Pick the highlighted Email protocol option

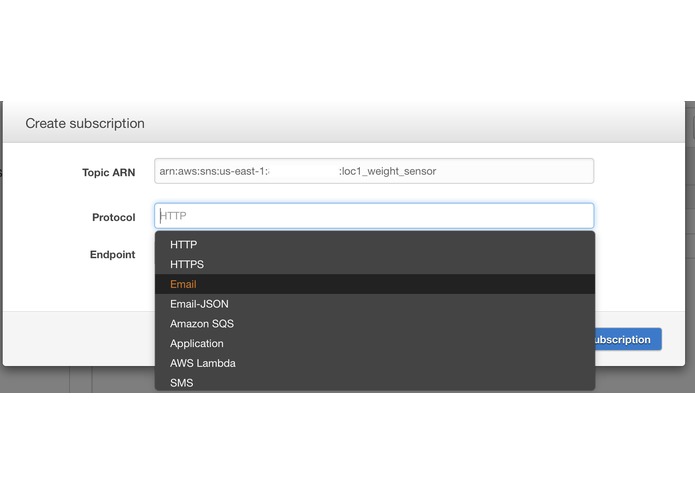(x=375, y=284)
